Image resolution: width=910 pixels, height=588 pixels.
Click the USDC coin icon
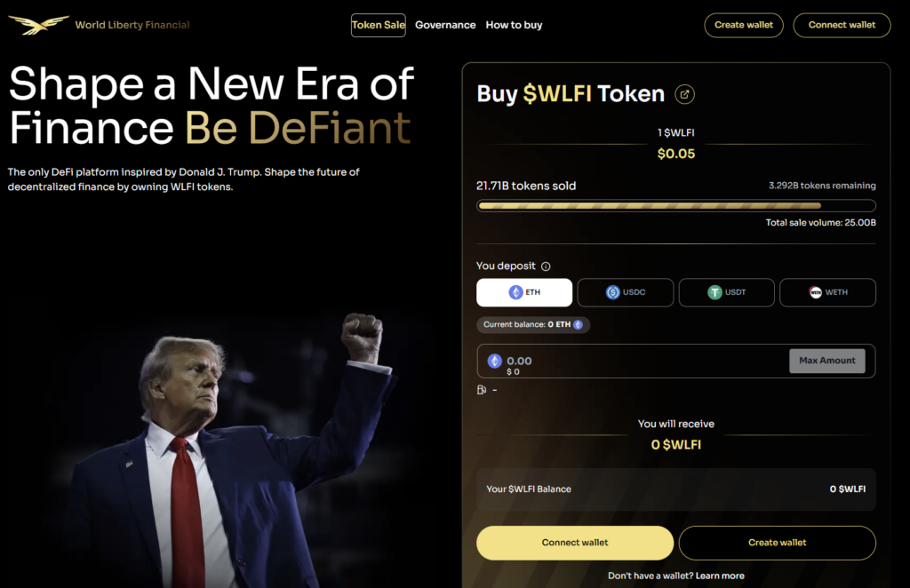coord(613,292)
